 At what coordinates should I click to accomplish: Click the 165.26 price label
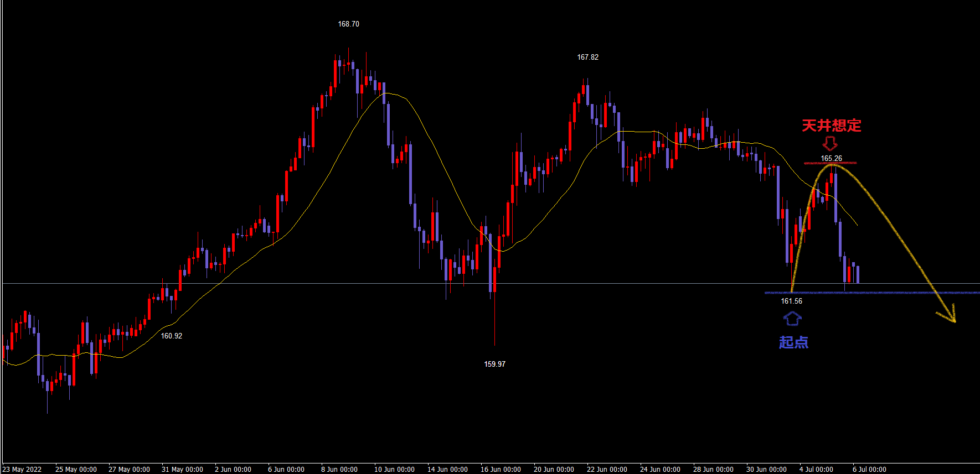831,158
